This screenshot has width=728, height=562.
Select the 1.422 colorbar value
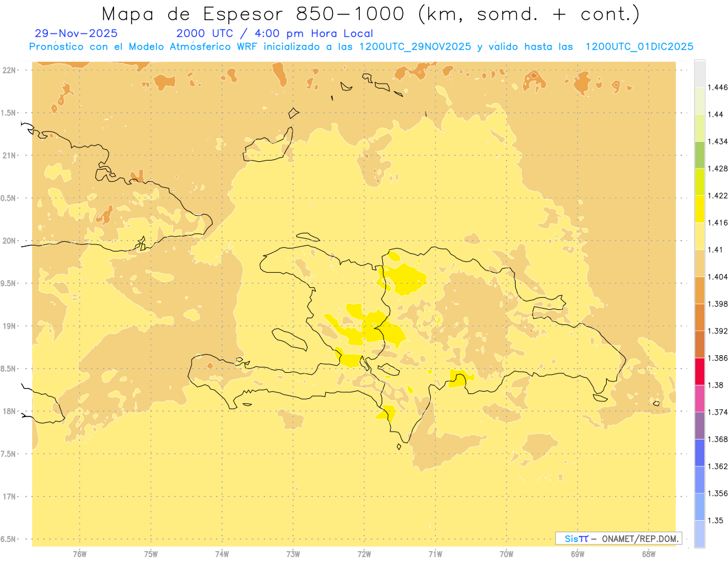pyautogui.click(x=718, y=196)
